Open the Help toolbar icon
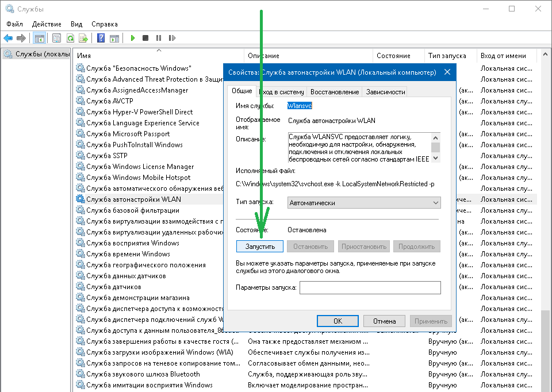This screenshot has width=552, height=392. tap(101, 38)
